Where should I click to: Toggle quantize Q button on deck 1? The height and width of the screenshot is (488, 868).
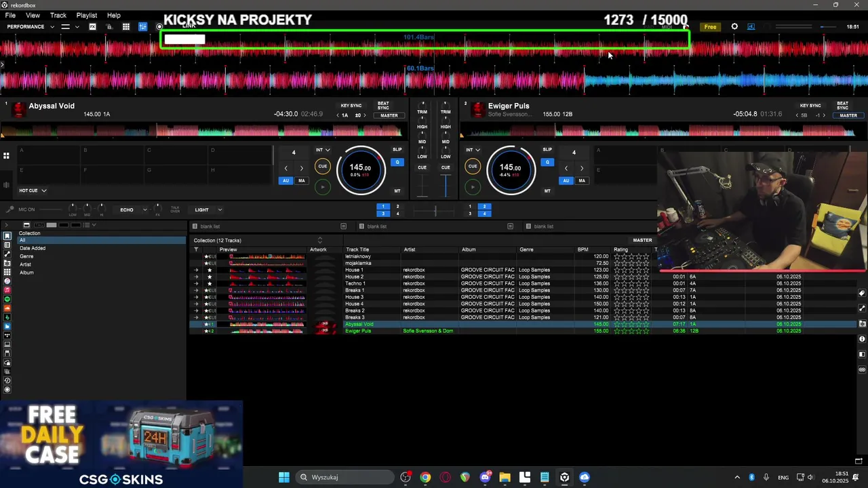[397, 162]
